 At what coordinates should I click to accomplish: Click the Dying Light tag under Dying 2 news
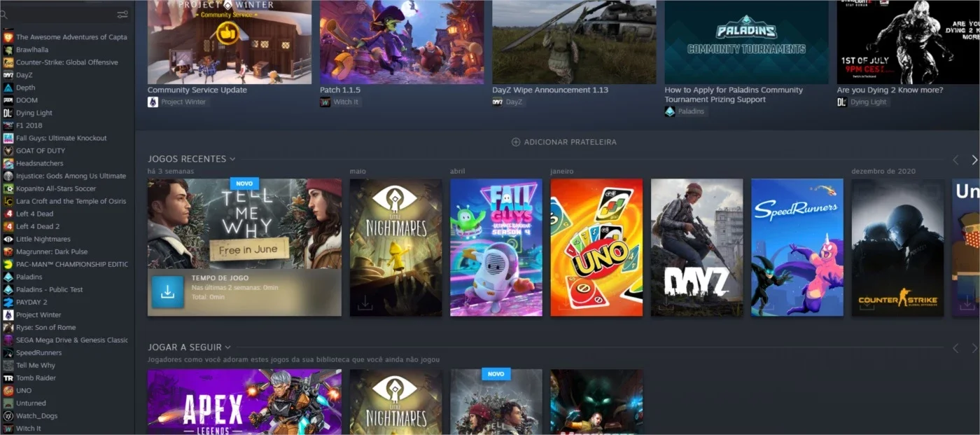tap(863, 102)
